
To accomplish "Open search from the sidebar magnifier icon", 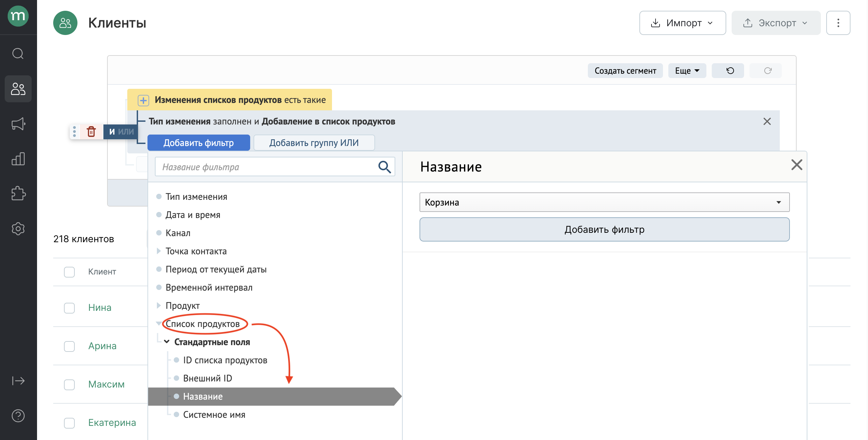I will [18, 53].
